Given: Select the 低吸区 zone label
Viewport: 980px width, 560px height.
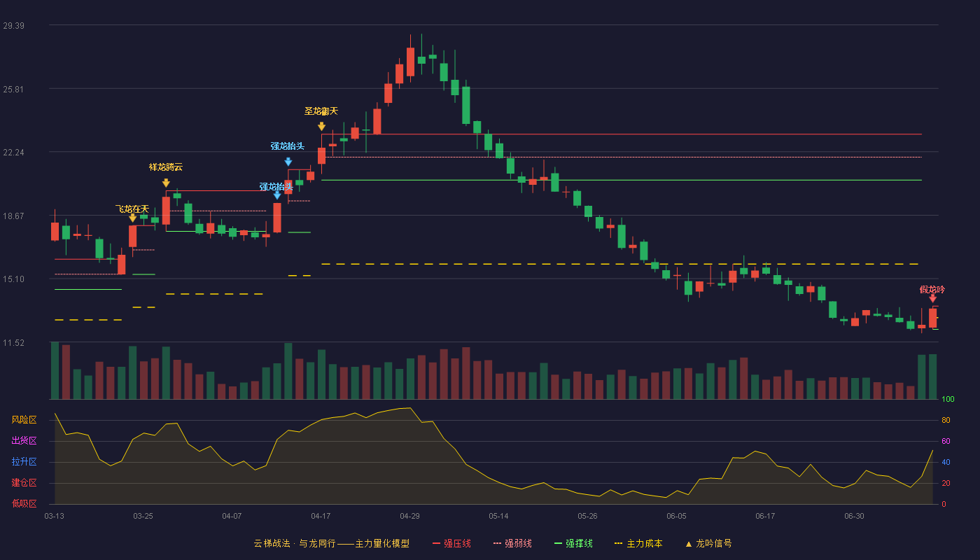Looking at the screenshot, I should [x=24, y=504].
